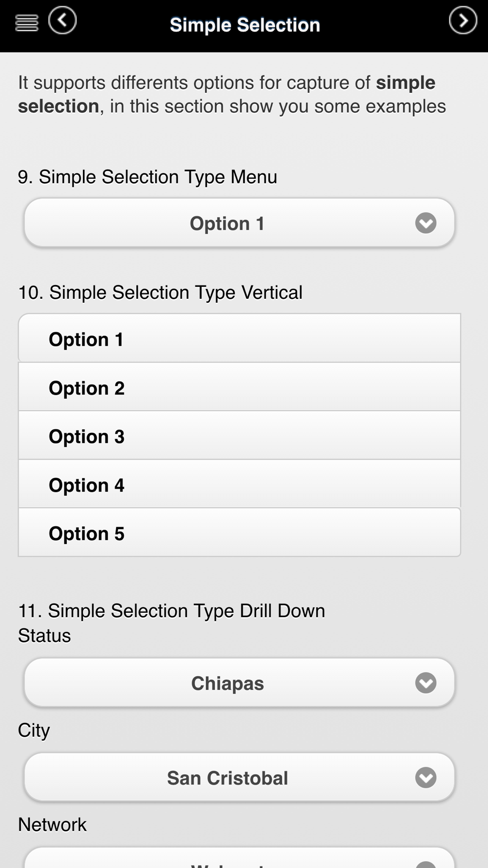Go forward with the right arrow icon

[x=463, y=21]
